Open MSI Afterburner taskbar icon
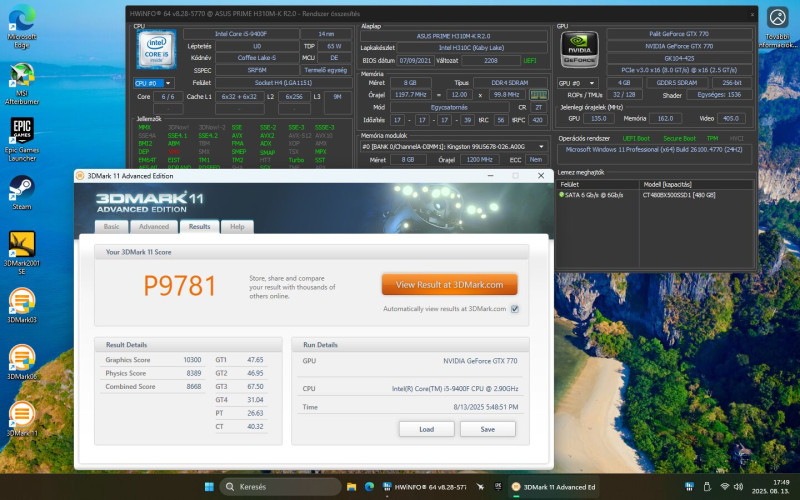This screenshot has width=800, height=500. coord(480,487)
